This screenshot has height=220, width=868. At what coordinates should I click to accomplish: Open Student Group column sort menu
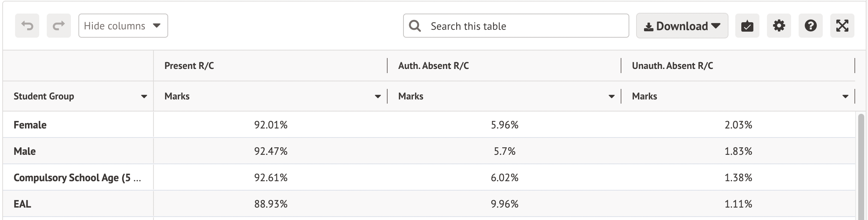144,97
